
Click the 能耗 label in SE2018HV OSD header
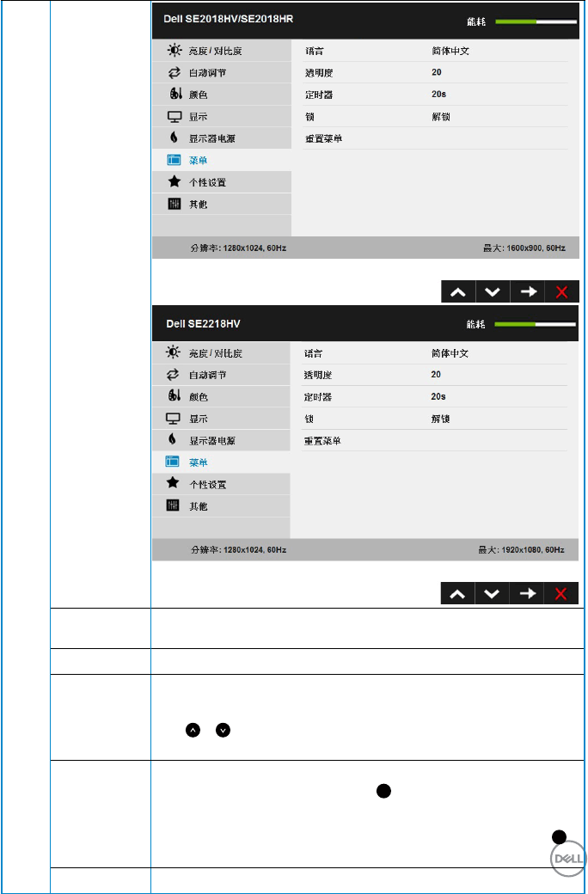[475, 21]
